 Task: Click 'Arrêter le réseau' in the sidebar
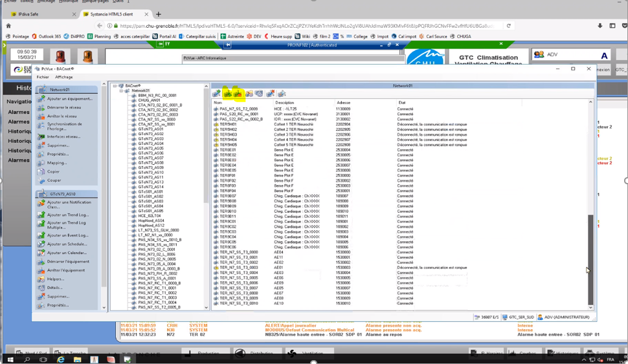point(62,116)
